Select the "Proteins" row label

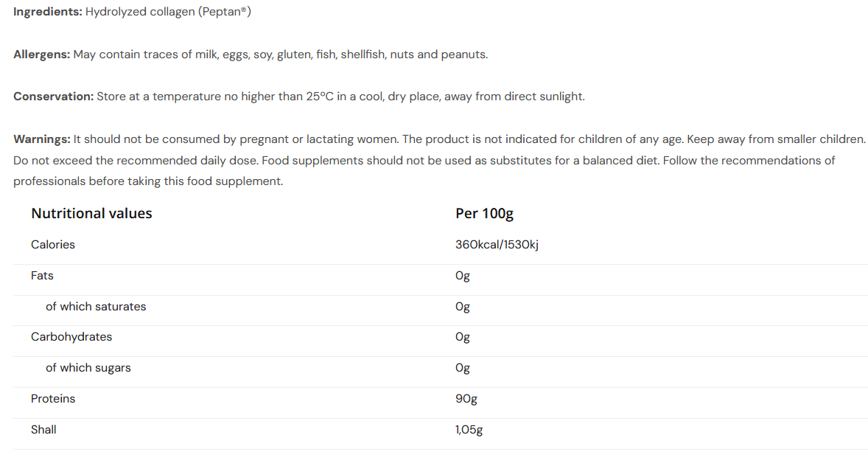[x=53, y=399]
